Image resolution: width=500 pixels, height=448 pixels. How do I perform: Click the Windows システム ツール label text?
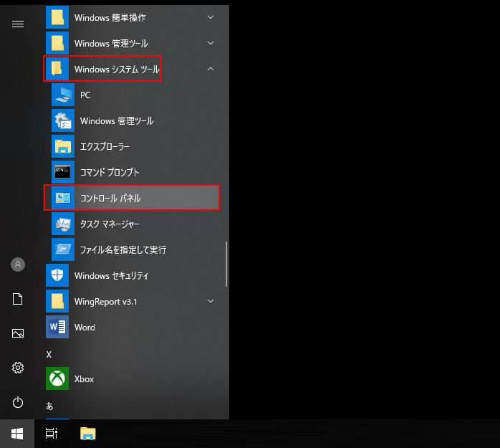click(x=117, y=70)
